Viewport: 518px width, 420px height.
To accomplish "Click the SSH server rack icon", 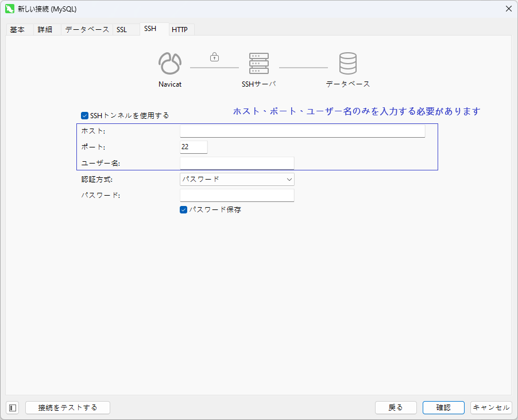I will 258,63.
